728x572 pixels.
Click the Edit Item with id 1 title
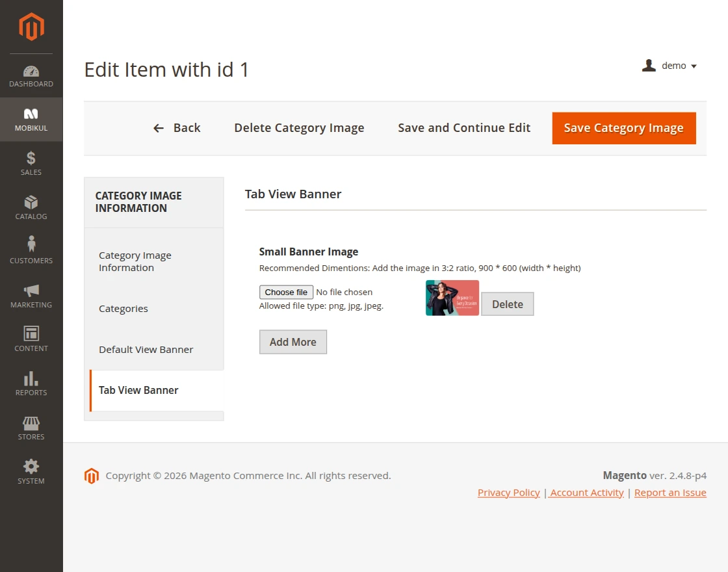coord(166,70)
